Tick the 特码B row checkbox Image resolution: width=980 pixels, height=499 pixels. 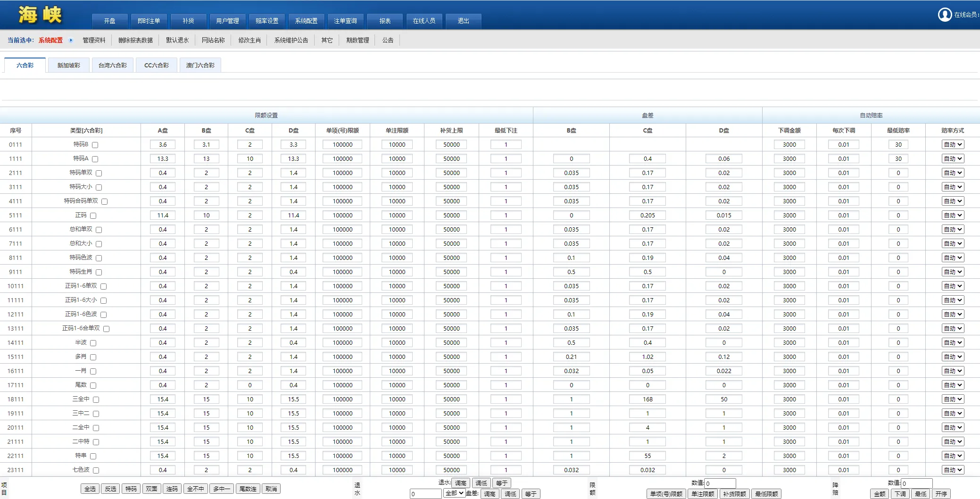95,145
